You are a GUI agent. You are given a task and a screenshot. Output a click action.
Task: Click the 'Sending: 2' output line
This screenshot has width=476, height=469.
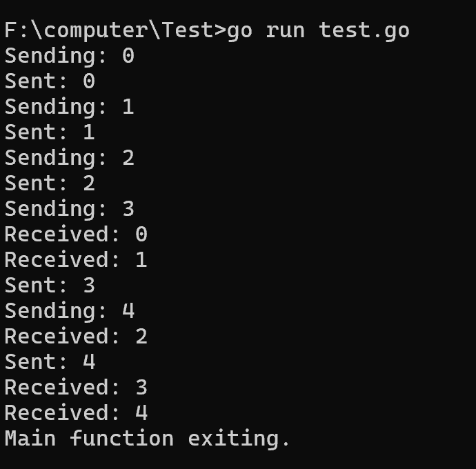click(69, 158)
